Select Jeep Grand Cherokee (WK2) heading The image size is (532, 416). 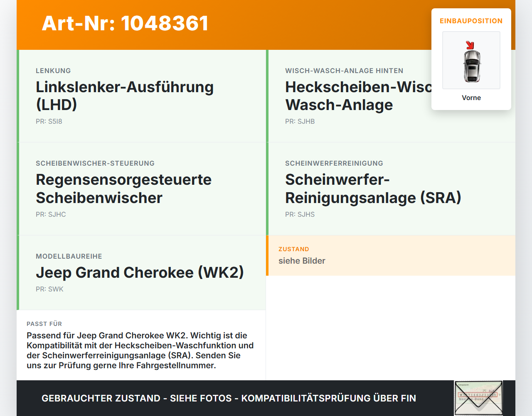(140, 272)
